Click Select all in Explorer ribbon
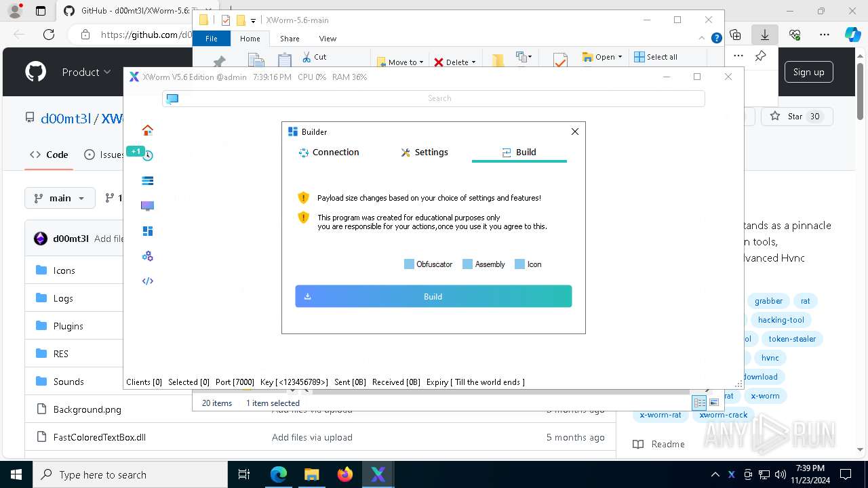The height and width of the screenshot is (488, 868). [656, 57]
